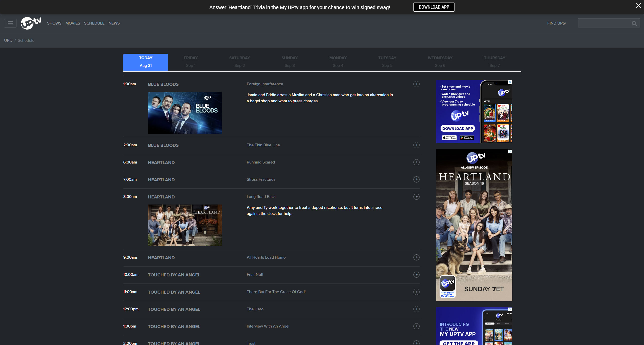Click the Google Play badge
This screenshot has height=345, width=644.
(x=467, y=138)
